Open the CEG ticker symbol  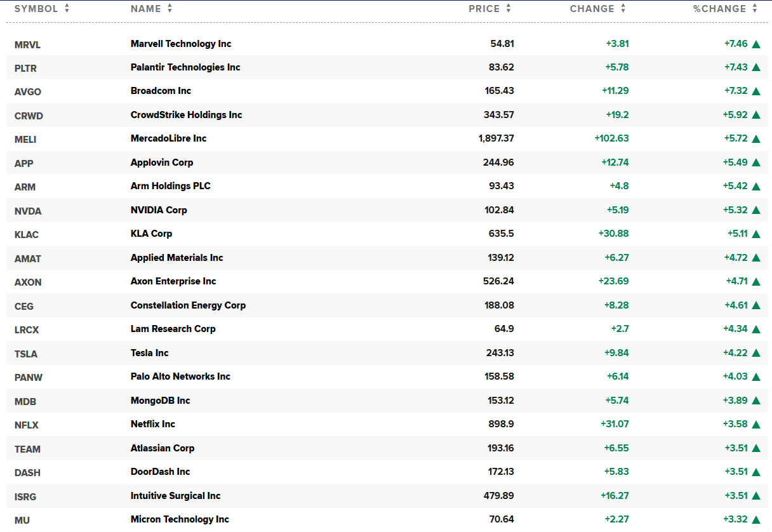[24, 306]
